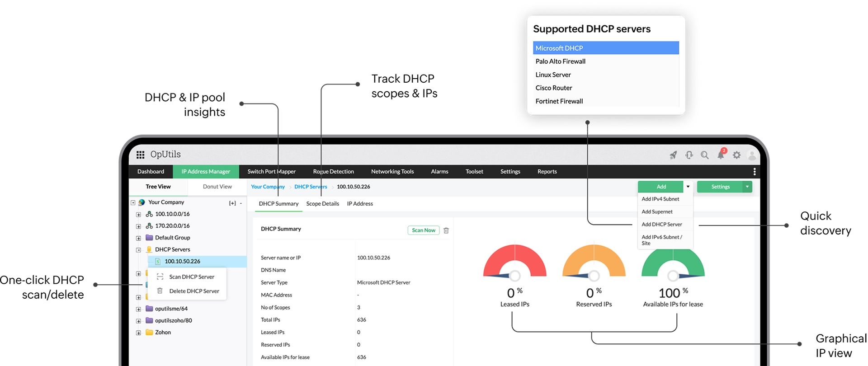The width and height of the screenshot is (868, 366).
Task: Click the red Leased IPs gauge
Action: pyautogui.click(x=515, y=263)
